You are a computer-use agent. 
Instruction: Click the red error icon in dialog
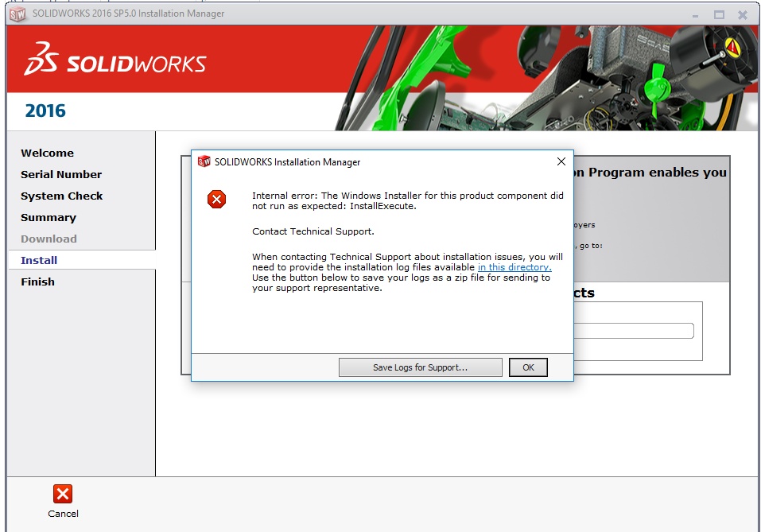tap(216, 199)
